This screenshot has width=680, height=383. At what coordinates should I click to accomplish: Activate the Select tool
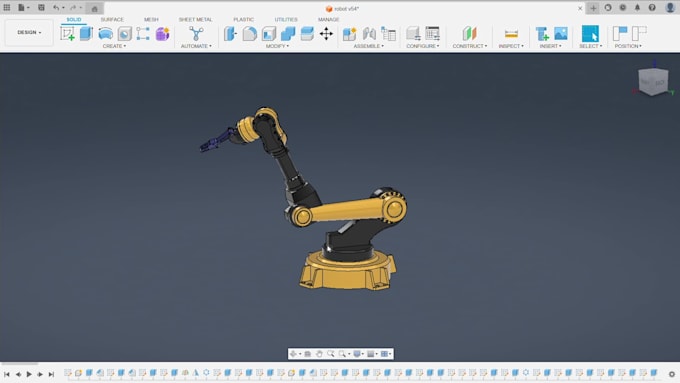coord(590,34)
